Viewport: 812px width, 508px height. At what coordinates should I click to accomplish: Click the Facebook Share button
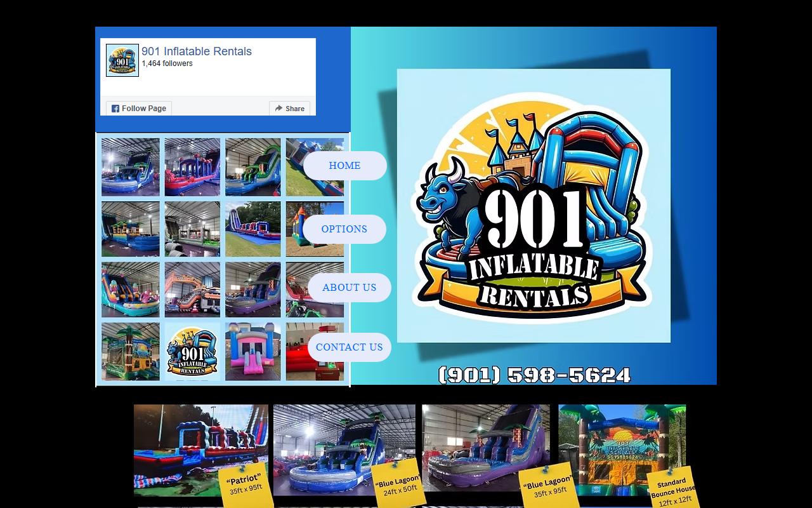(290, 109)
